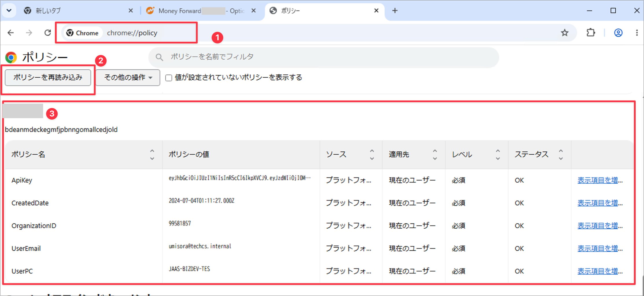Reload the page with the refresh icon
Viewport: 644px width, 296px height.
click(x=48, y=33)
